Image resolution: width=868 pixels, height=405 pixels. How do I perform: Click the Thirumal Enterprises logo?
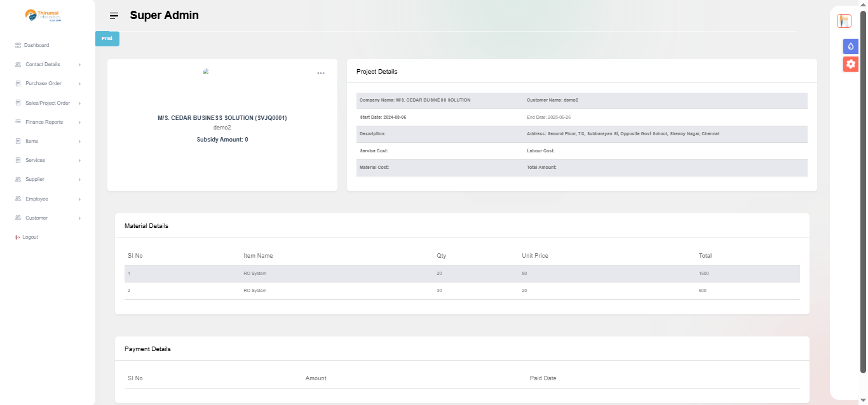(43, 15)
